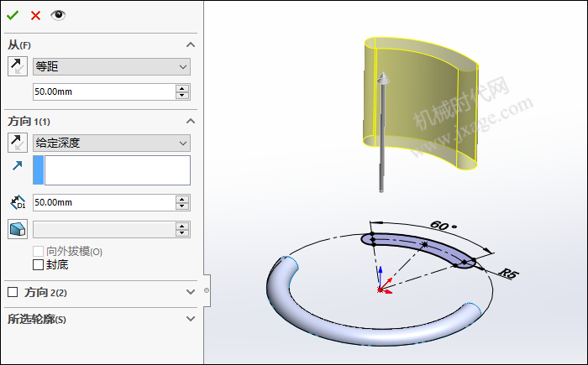Cancel the feature with red X
Viewport: 588px width, 365px height.
(x=35, y=15)
